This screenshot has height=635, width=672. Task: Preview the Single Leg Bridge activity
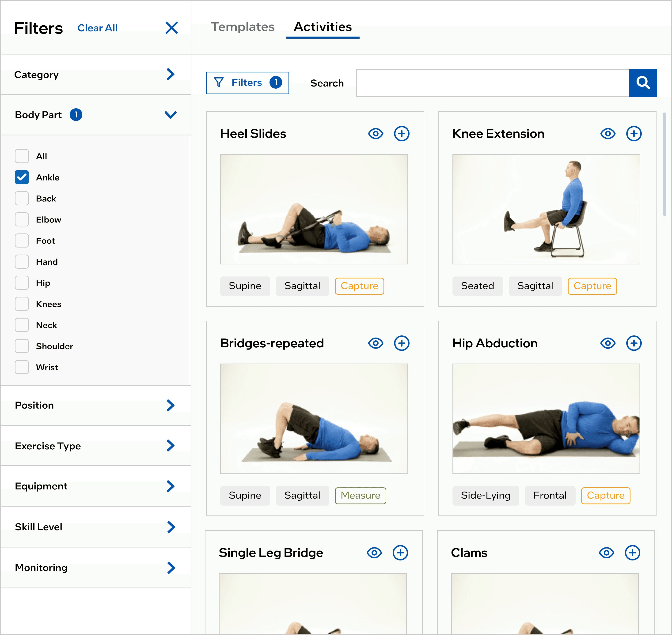pyautogui.click(x=374, y=553)
